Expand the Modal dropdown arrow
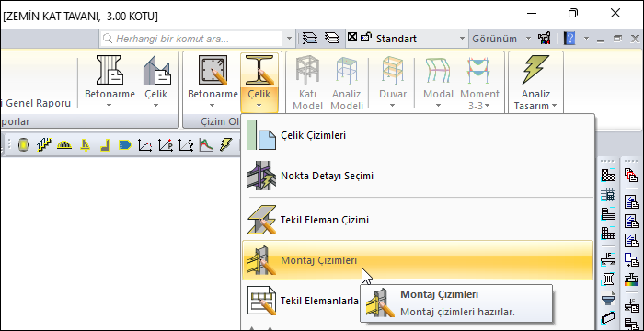Viewport: 644px width, 331px height. (438, 106)
